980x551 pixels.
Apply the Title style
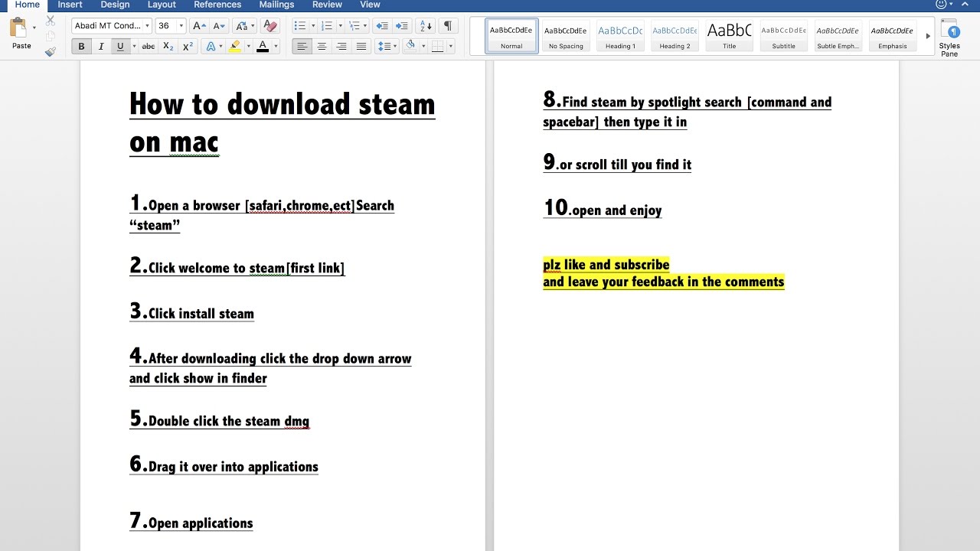coord(730,36)
